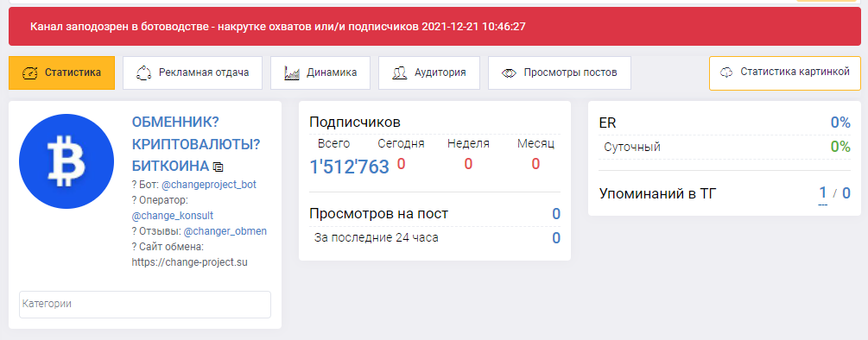Open the Статистика tab
The width and height of the screenshot is (868, 340).
(61, 72)
